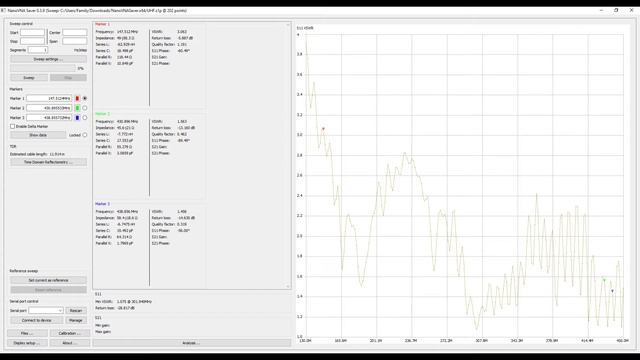This screenshot has width=640, height=360.
Task: Click the Show data button
Action: pos(38,135)
